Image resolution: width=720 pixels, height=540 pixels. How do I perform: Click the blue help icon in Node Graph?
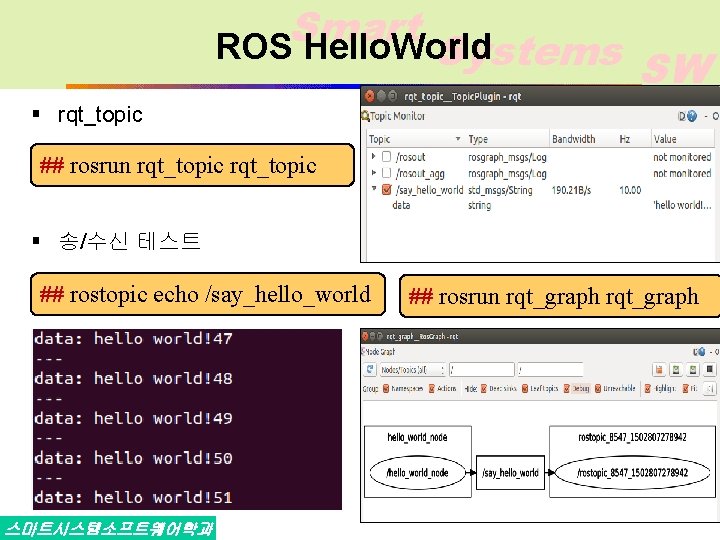(702, 352)
